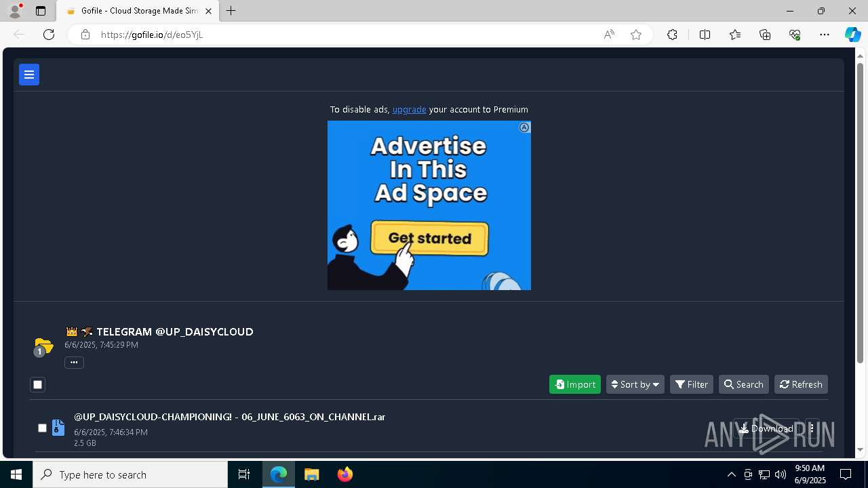The image size is (868, 488).
Task: Click the taskbar search box
Action: [130, 474]
